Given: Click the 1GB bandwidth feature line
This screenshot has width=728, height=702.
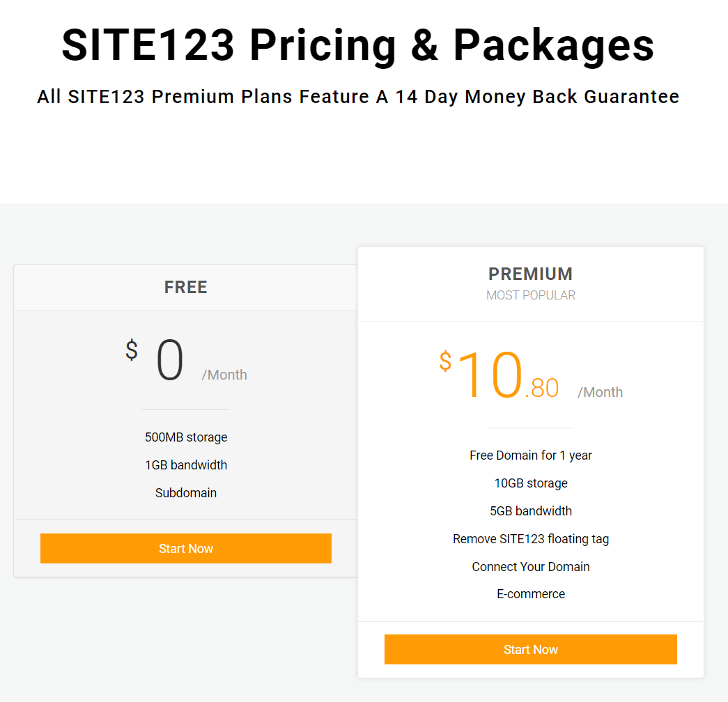Looking at the screenshot, I should [x=185, y=465].
